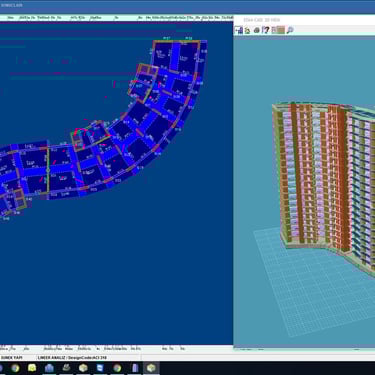Open the leftmost Chrome icon on the taskbar
The width and height of the screenshot is (375, 375).
[x=15, y=368]
